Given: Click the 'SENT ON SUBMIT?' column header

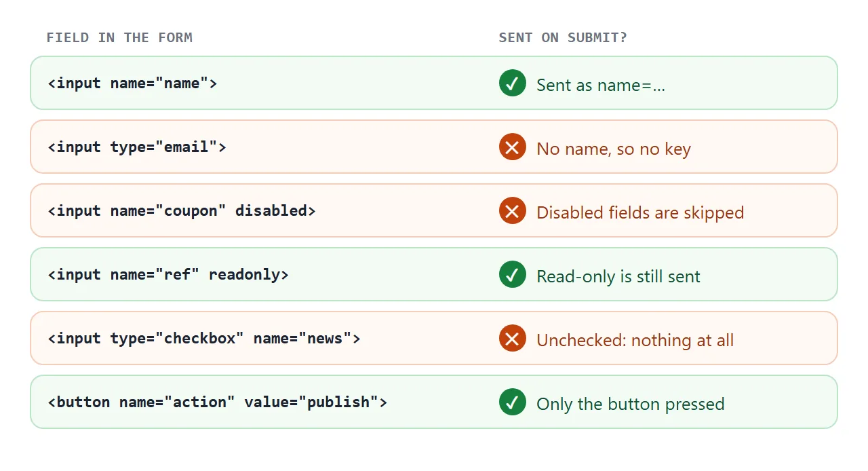Looking at the screenshot, I should [563, 37].
